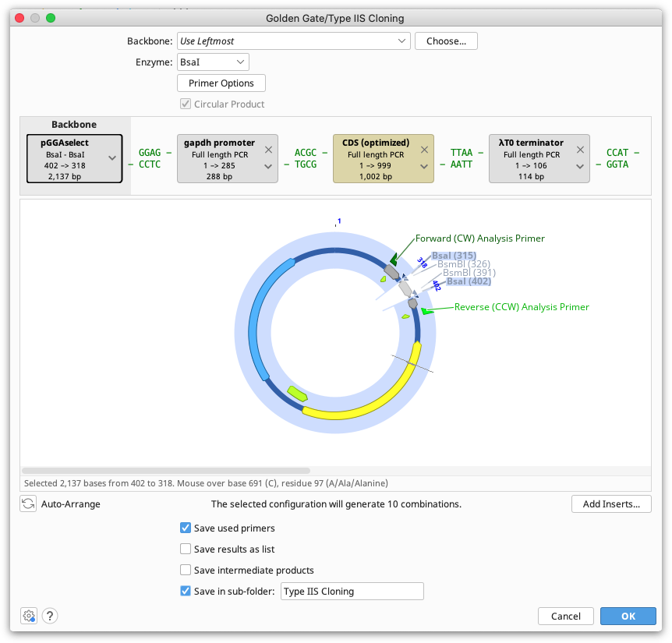Click the BsmBI (326) site label
The height and width of the screenshot is (643, 672).
tap(464, 264)
